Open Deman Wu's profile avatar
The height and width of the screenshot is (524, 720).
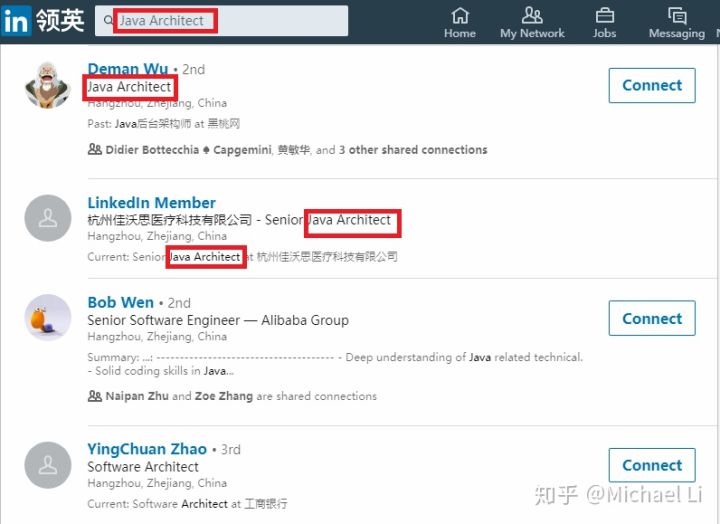coord(48,85)
